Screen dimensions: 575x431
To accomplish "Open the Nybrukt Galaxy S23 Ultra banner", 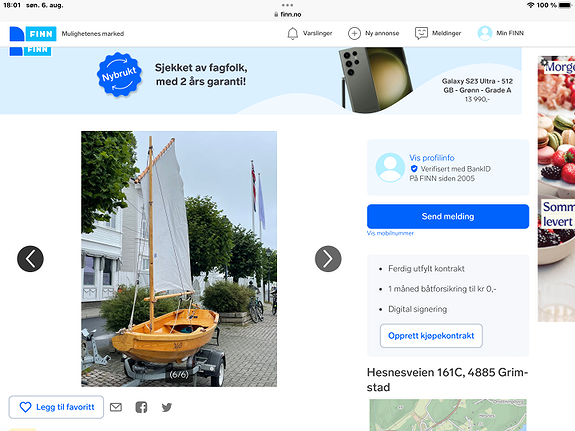I will coord(261,80).
